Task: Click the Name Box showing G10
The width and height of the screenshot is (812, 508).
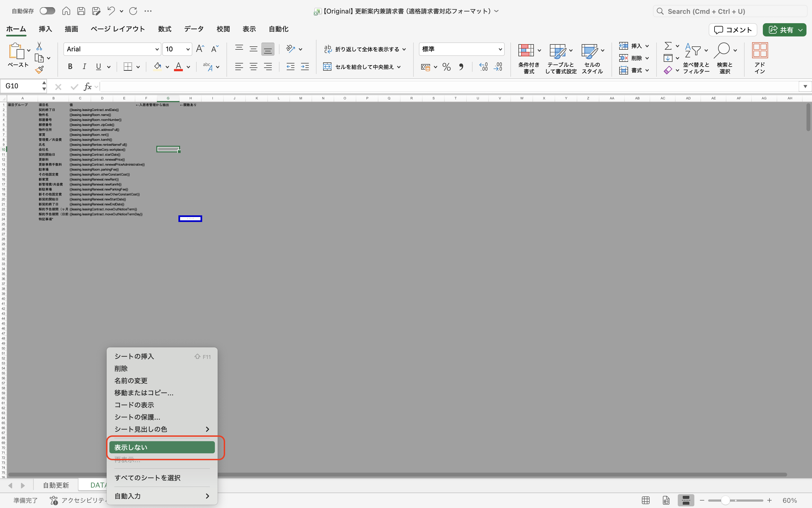Action: tap(23, 86)
